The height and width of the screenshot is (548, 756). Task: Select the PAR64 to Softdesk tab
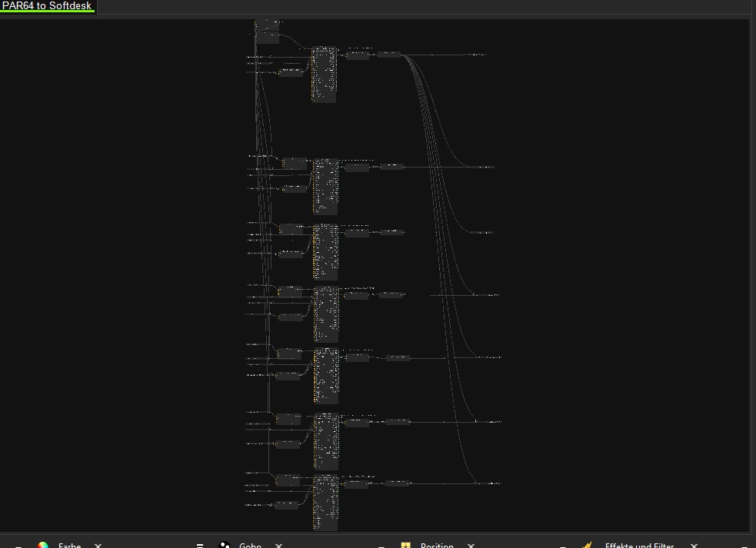47,6
